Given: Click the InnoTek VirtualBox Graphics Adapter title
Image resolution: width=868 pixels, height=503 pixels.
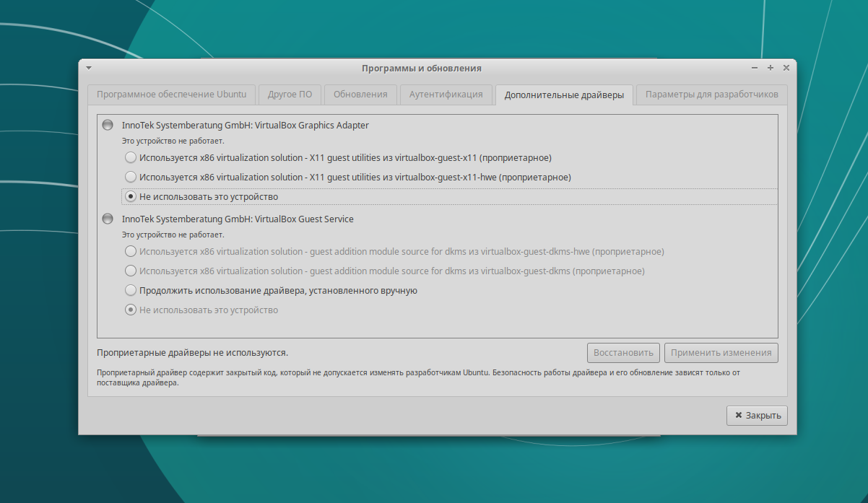Looking at the screenshot, I should click(246, 125).
